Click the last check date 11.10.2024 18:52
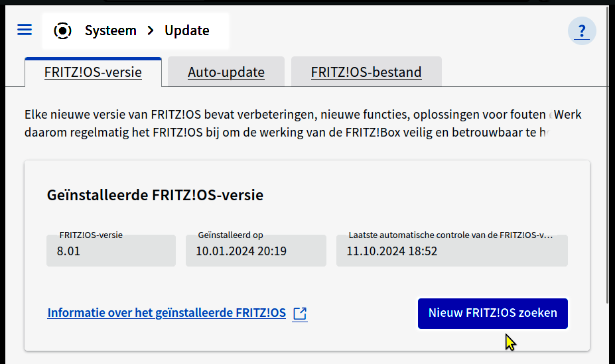Screen dimensions: 615x364 click(x=391, y=251)
